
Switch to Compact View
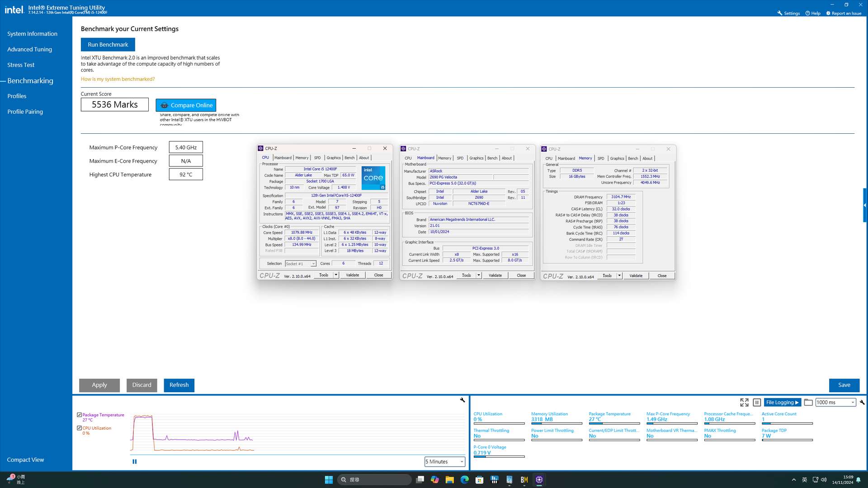pos(25,460)
